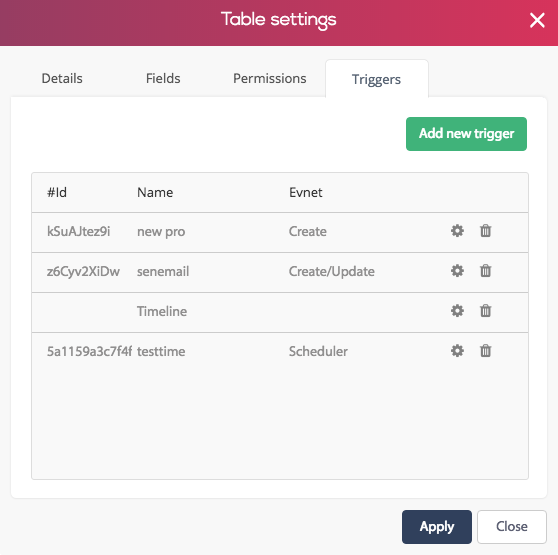
Task: Apply the table settings changes
Action: click(x=437, y=527)
